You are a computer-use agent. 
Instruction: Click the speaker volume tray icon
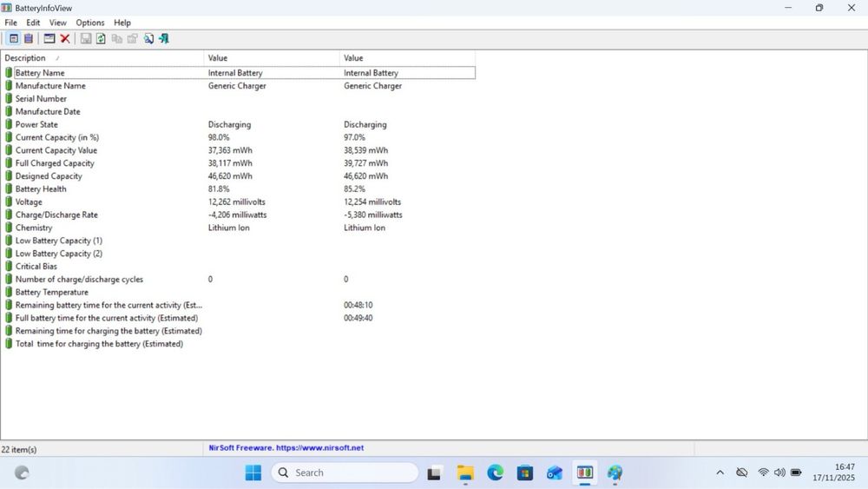click(779, 472)
